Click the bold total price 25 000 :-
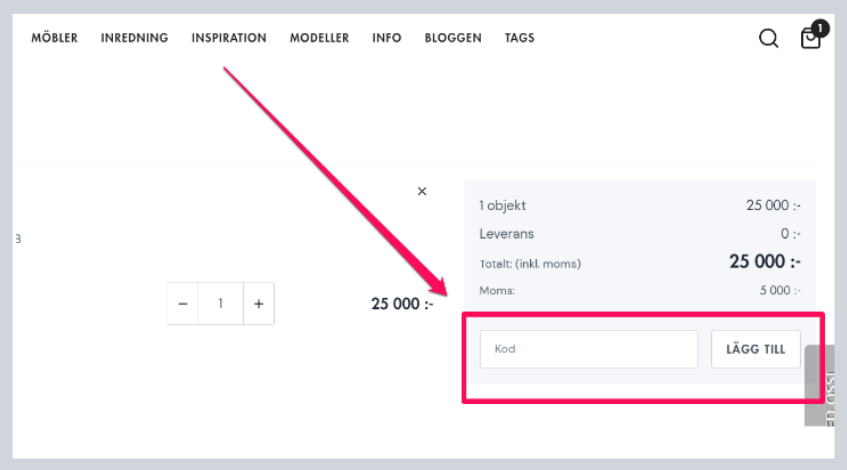 click(x=764, y=262)
